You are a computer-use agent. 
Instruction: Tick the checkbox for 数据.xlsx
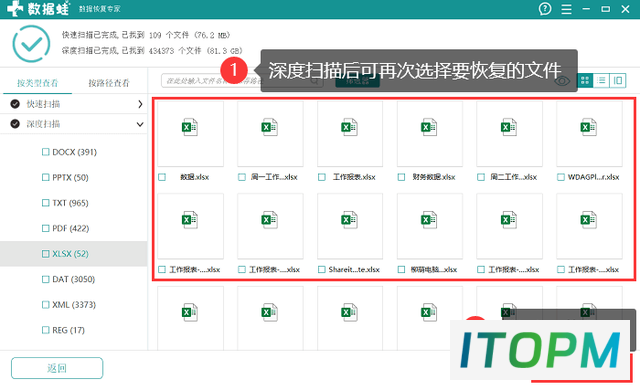click(162, 177)
